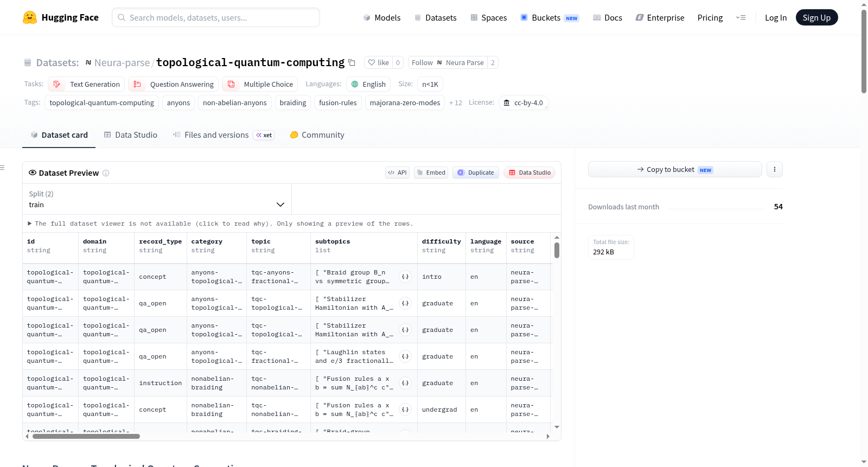Click the page vertical scrollbar thumb
Image resolution: width=868 pixels, height=467 pixels.
[864, 52]
